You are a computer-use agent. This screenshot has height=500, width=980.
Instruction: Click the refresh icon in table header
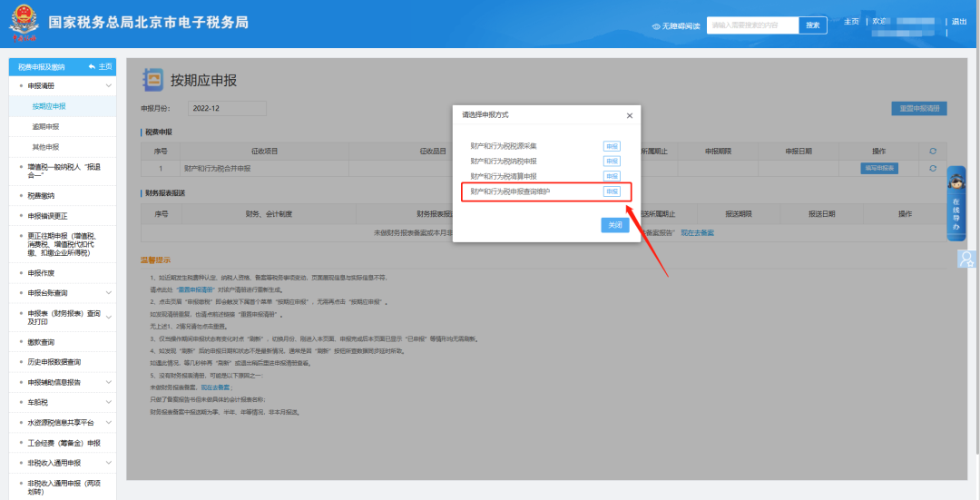(x=931, y=151)
